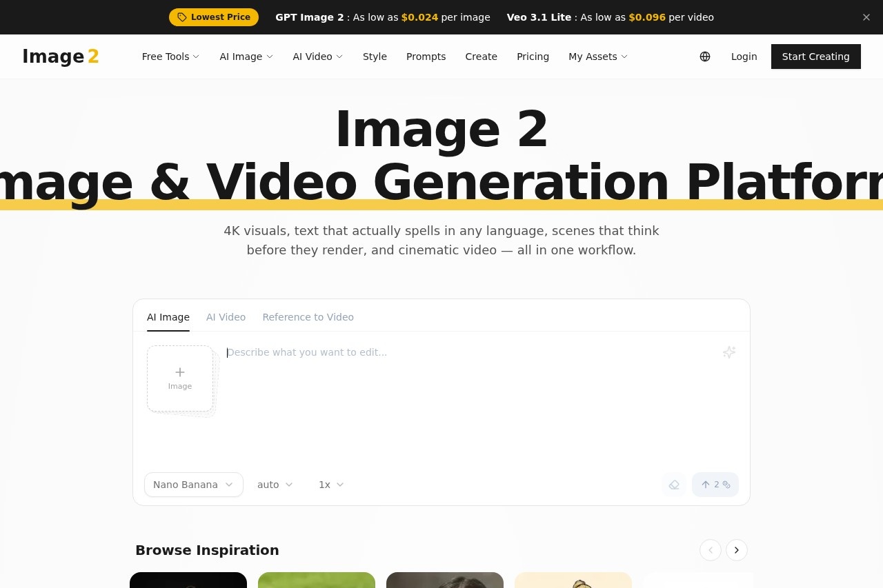
Task: Expand the My Assets menu
Action: (598, 57)
